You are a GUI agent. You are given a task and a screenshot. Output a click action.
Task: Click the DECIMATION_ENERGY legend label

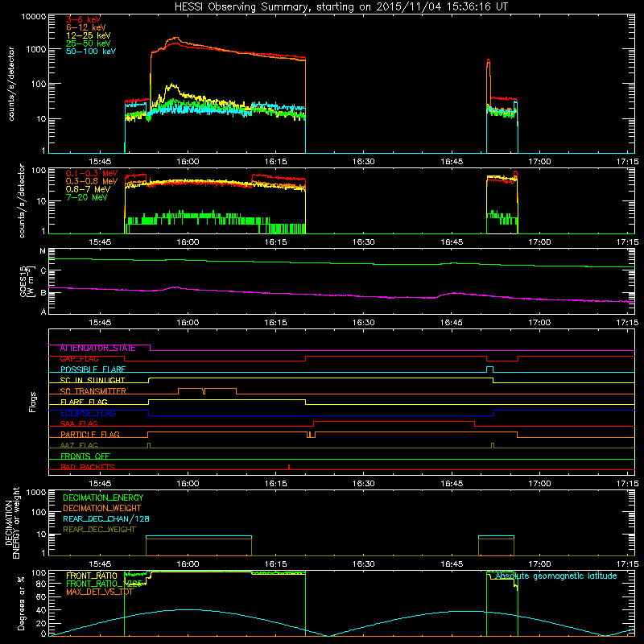[x=103, y=497]
